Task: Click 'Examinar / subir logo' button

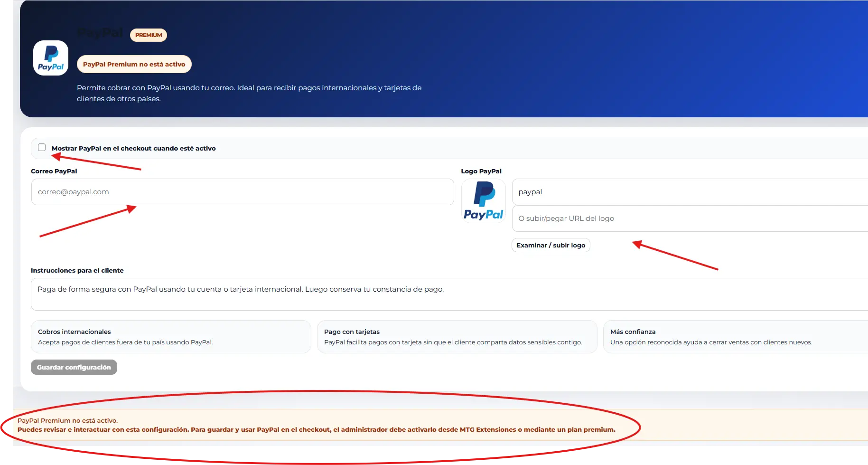Action: pyautogui.click(x=551, y=245)
